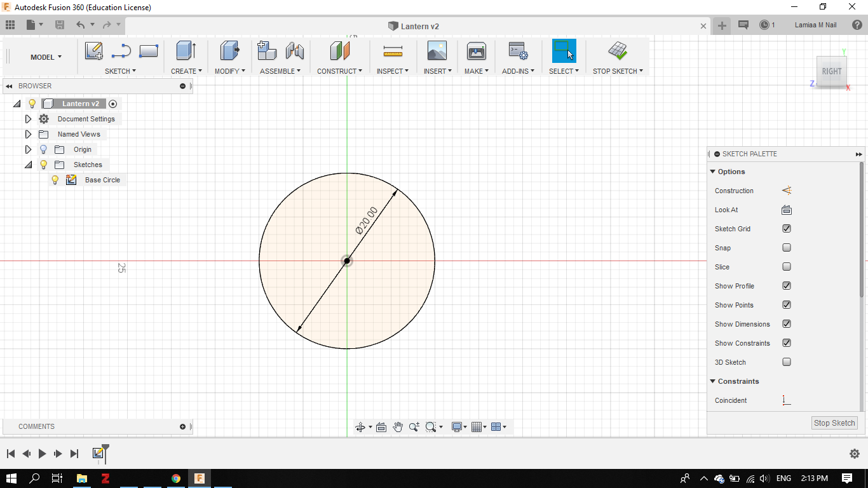The width and height of the screenshot is (868, 488).
Task: Toggle the Sketches folder light bulb
Action: [43, 165]
